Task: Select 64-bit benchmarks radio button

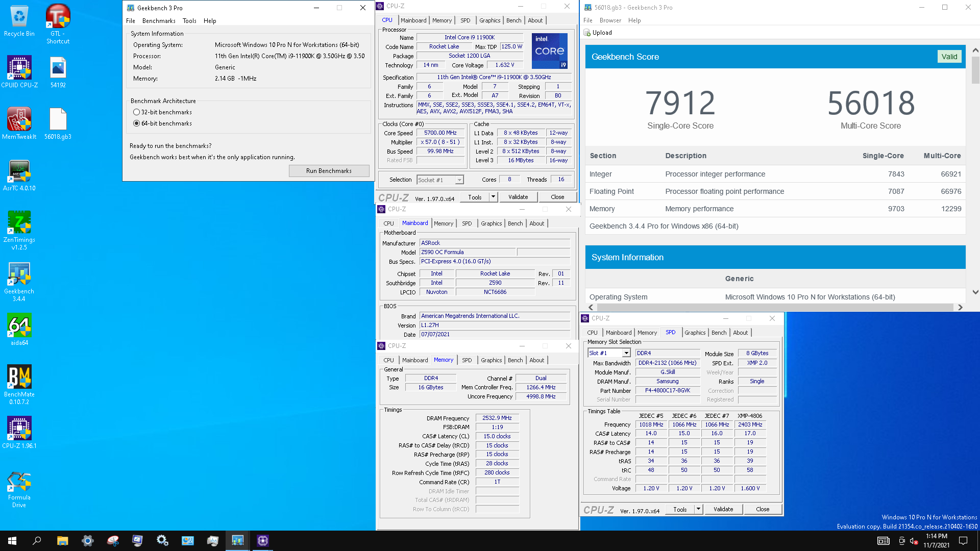Action: pyautogui.click(x=136, y=123)
